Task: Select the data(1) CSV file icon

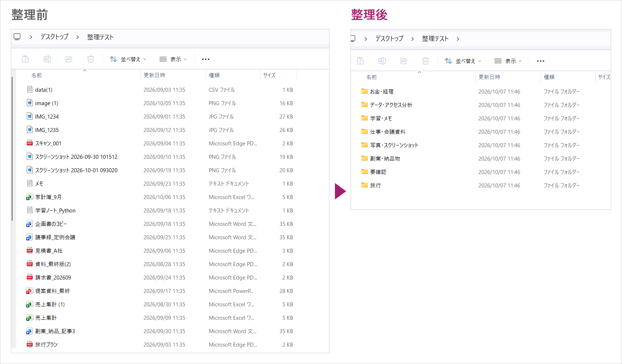Action: [x=30, y=90]
